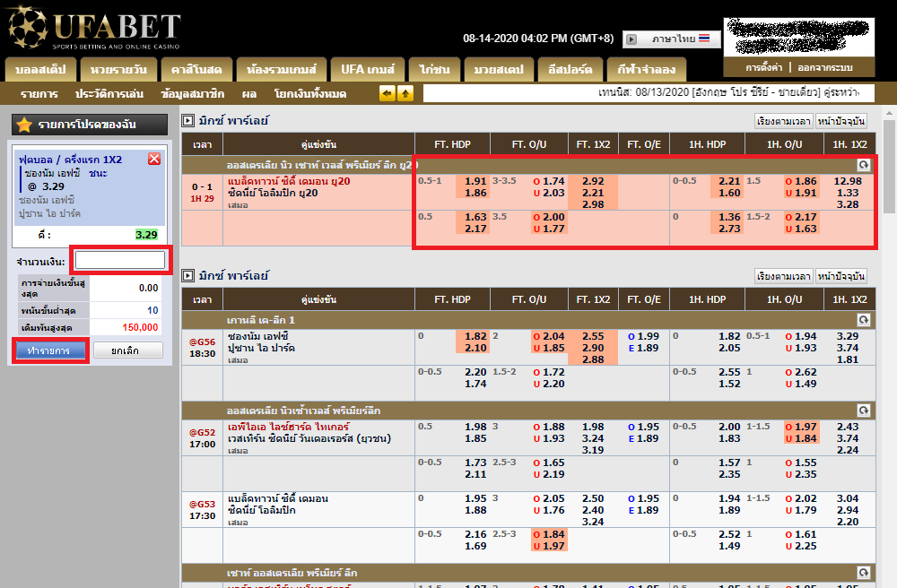Open ข้อมูลสมาชิก menu item
The width and height of the screenshot is (897, 588).
[x=193, y=94]
